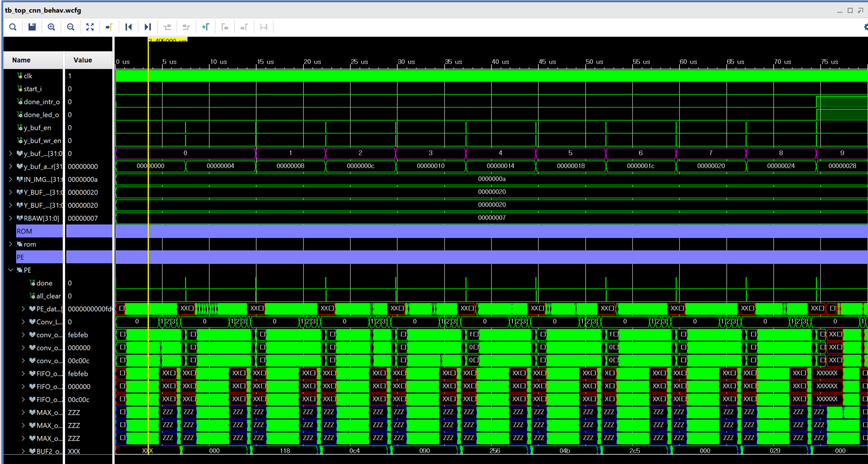Image resolution: width=868 pixels, height=464 pixels.
Task: Minimize the tb_top_cnn_behav.wcfg panel
Action: 839,11
